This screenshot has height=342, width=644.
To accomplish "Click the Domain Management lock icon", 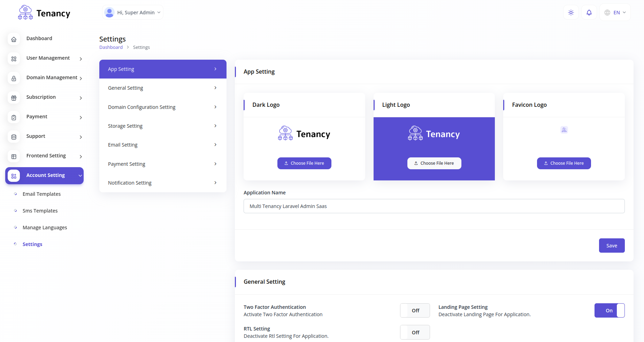I will pos(14,79).
